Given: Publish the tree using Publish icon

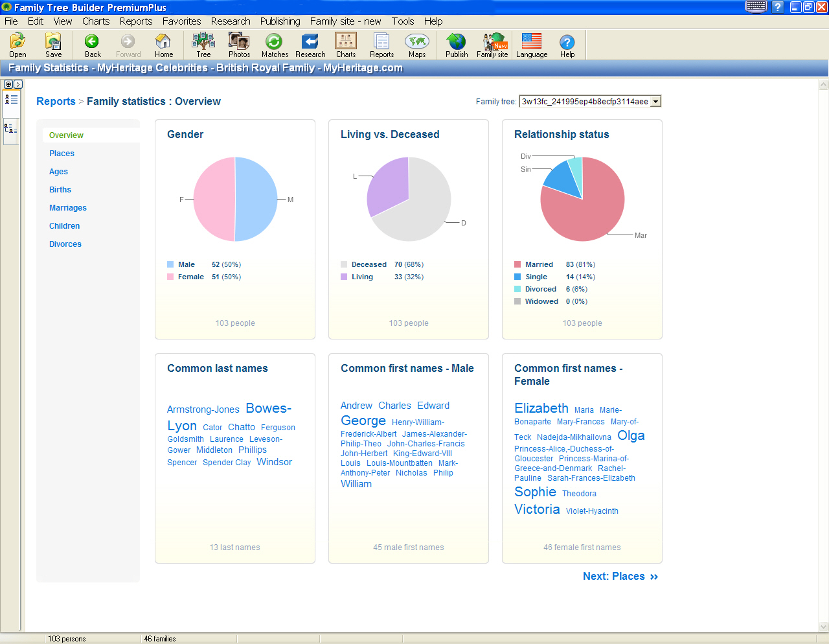Looking at the screenshot, I should (457, 45).
